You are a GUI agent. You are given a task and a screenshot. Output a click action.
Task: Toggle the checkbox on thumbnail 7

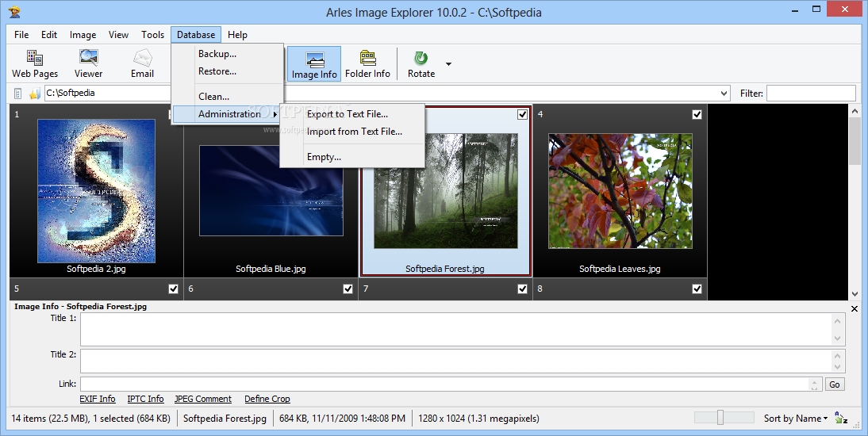point(522,289)
